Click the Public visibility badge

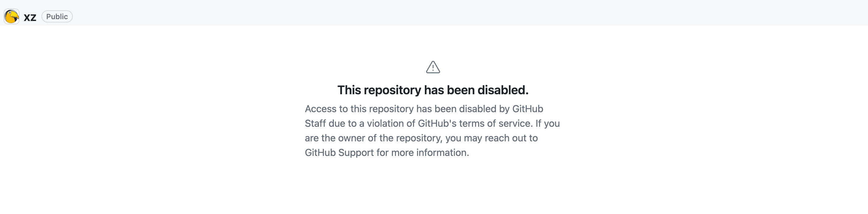57,16
